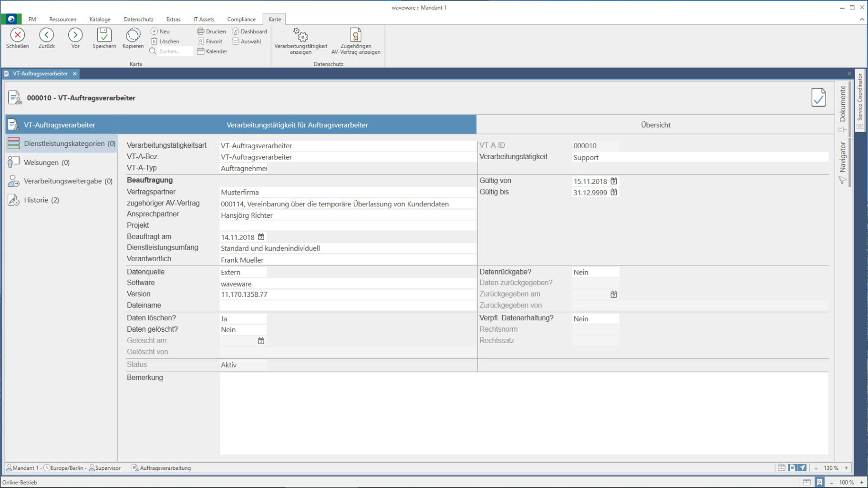Screen dimensions: 868x488
Task: Click the Neu button to create a record
Action: (x=160, y=31)
